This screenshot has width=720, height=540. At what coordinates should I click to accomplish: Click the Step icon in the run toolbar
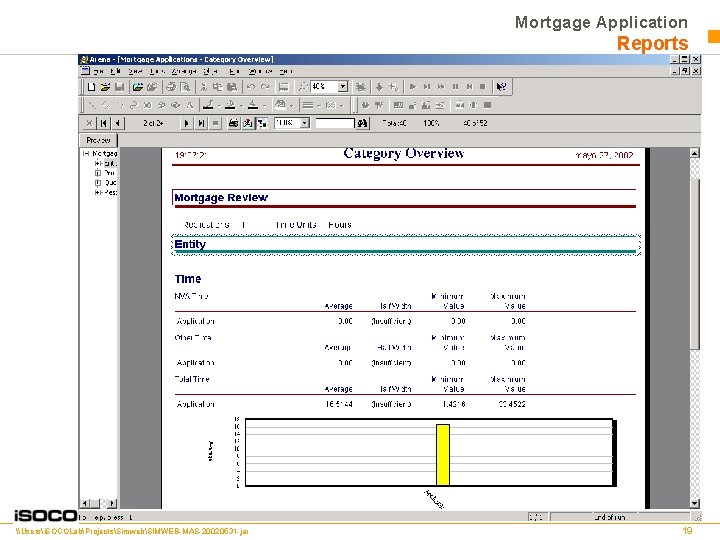click(x=427, y=86)
